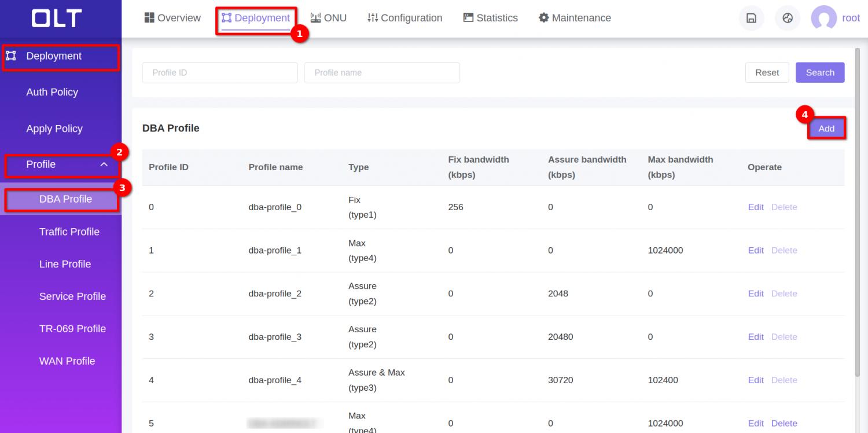
Task: Click the ONU router icon
Action: [315, 18]
